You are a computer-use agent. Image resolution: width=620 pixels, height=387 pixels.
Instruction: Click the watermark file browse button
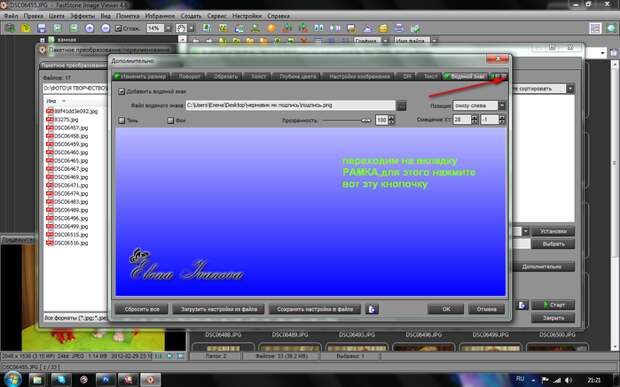[x=401, y=106]
